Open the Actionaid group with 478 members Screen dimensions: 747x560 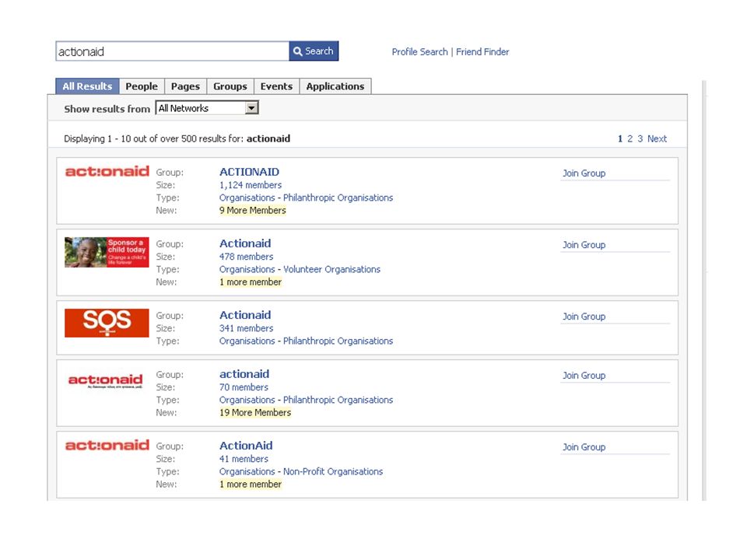click(x=245, y=243)
